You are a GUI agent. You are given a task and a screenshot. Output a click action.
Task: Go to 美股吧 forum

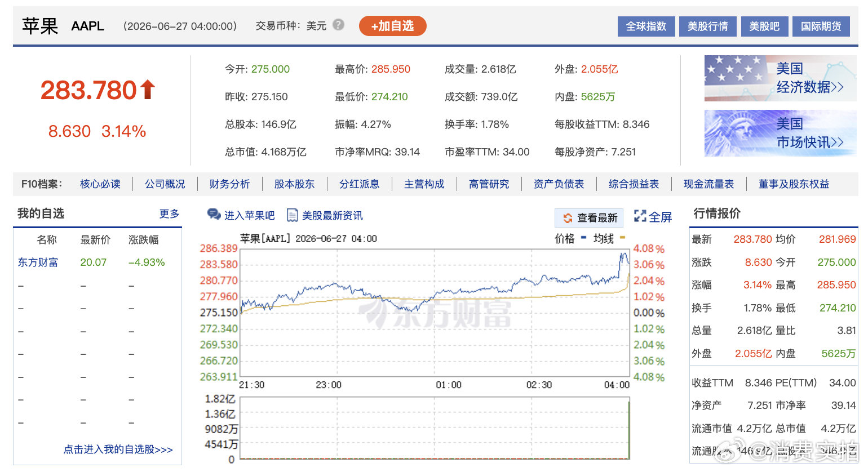coord(764,26)
